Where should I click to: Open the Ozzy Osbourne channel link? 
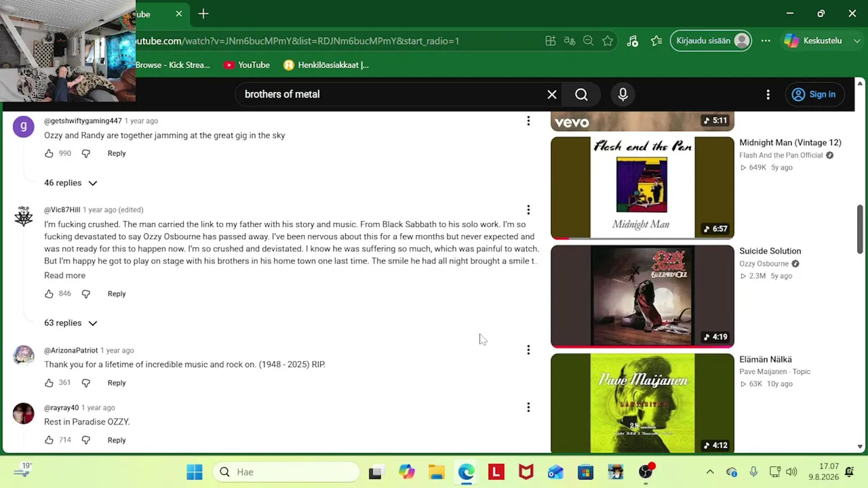[764, 264]
